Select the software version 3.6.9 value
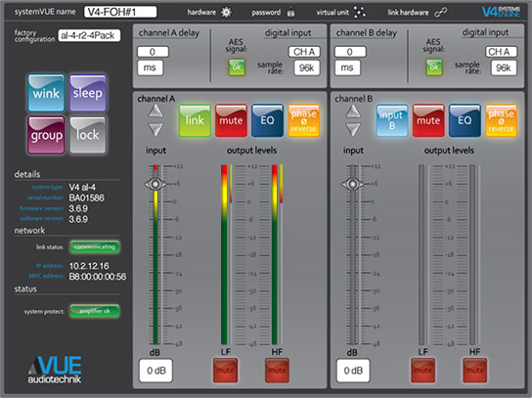Image resolution: width=532 pixels, height=398 pixels. 78,219
